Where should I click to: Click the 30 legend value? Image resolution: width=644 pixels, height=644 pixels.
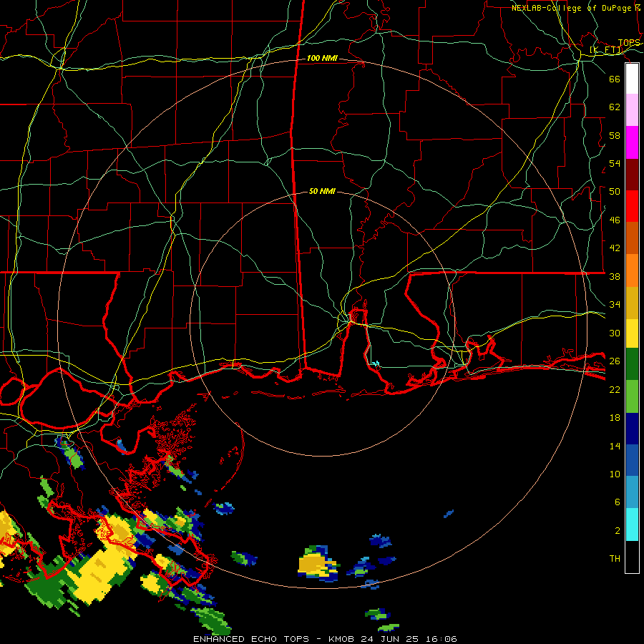[x=615, y=333]
